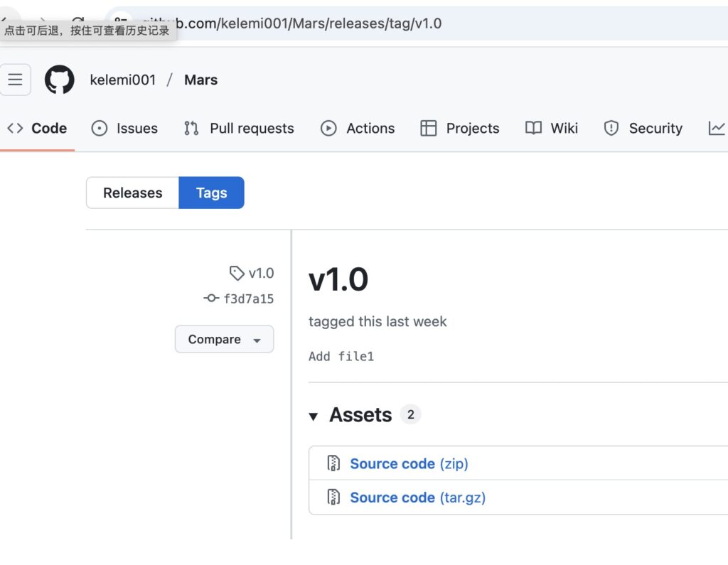Click the commit icon beside f3d7a15
728x565 pixels.
pos(211,298)
